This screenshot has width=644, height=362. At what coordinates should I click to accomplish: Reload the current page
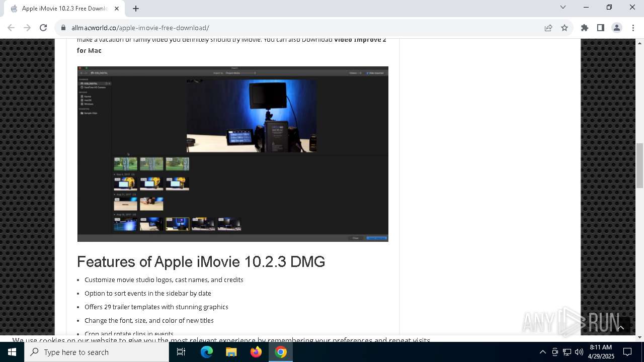pyautogui.click(x=43, y=28)
